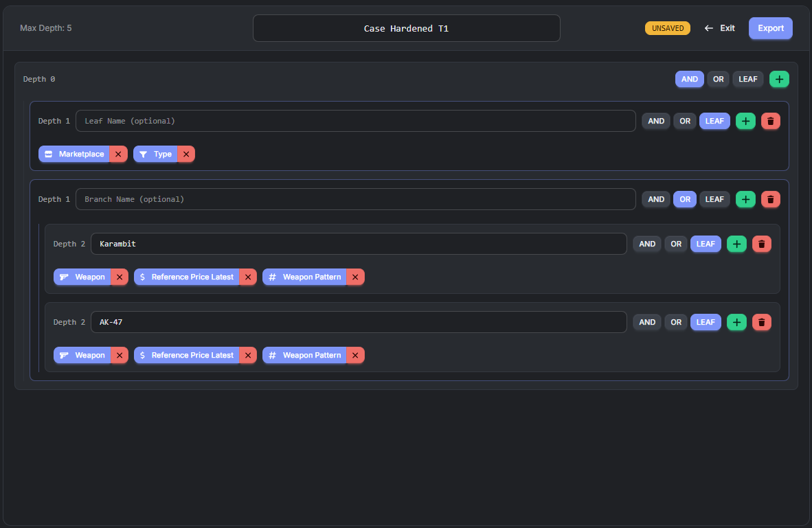Screen dimensions: 812x528
Task: Add a child node at Depth 0
Action: tap(779, 79)
